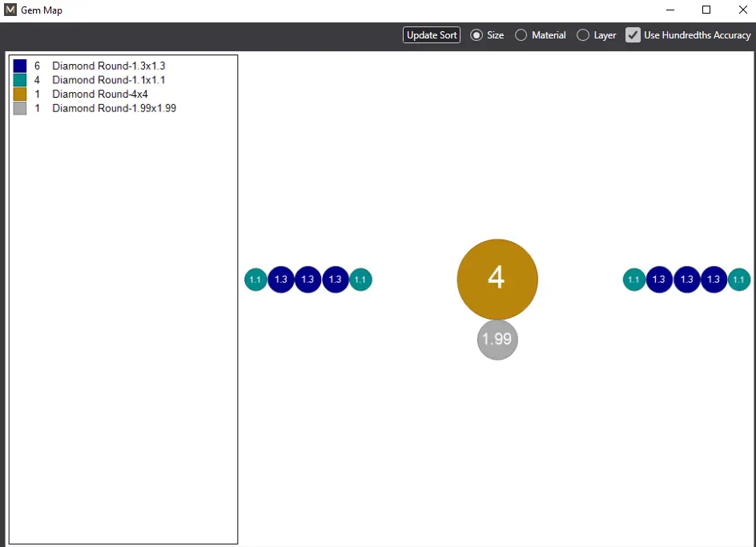Click the gold 4x4 legend swatch
Image resolution: width=756 pixels, height=547 pixels.
point(20,95)
